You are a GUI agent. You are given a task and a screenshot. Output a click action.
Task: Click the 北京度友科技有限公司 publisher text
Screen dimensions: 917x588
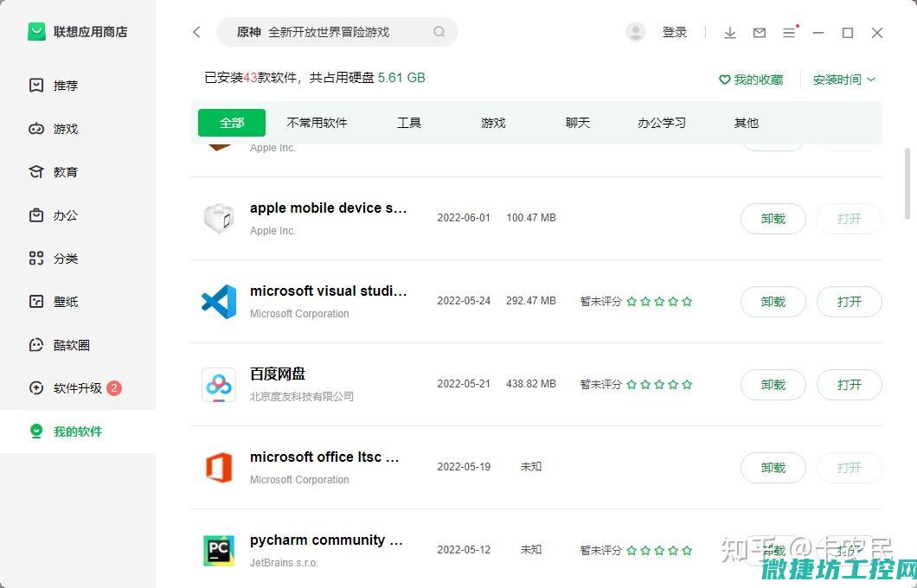click(x=302, y=396)
